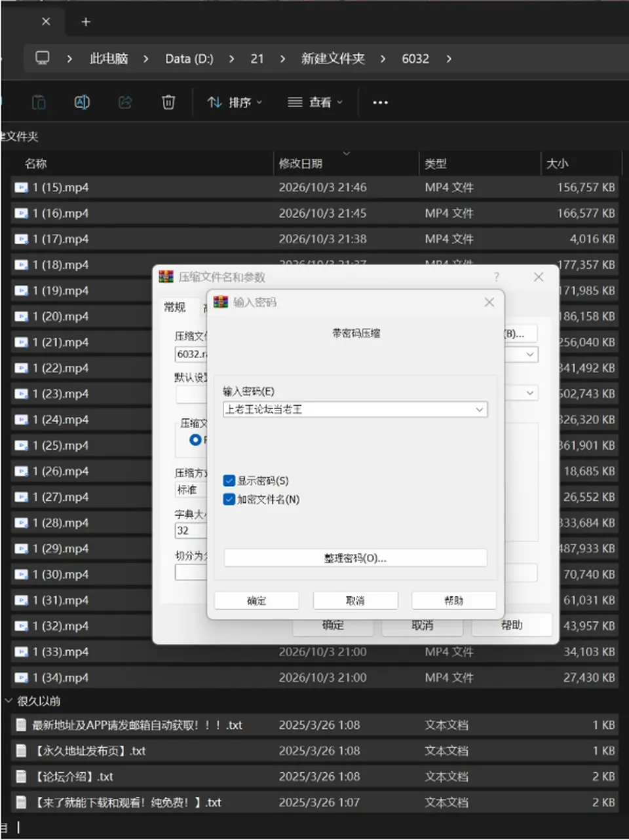Collapse the 很久以前 group
The image size is (629, 840).
point(9,701)
